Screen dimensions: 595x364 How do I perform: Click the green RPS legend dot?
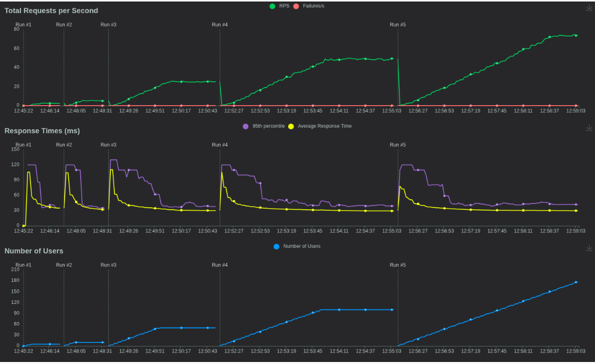point(272,6)
